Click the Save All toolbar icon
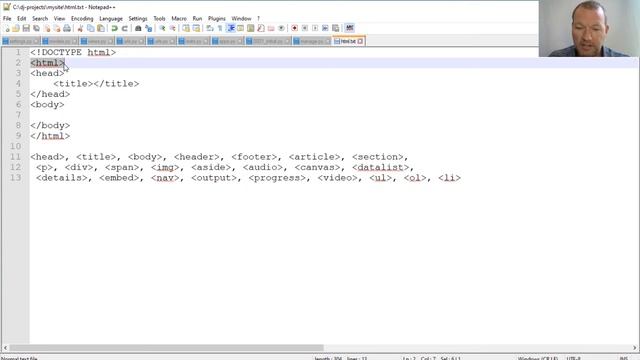 pyautogui.click(x=36, y=28)
